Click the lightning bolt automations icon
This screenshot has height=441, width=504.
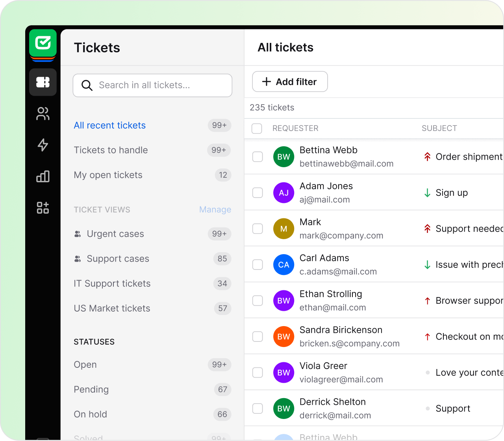(x=43, y=145)
